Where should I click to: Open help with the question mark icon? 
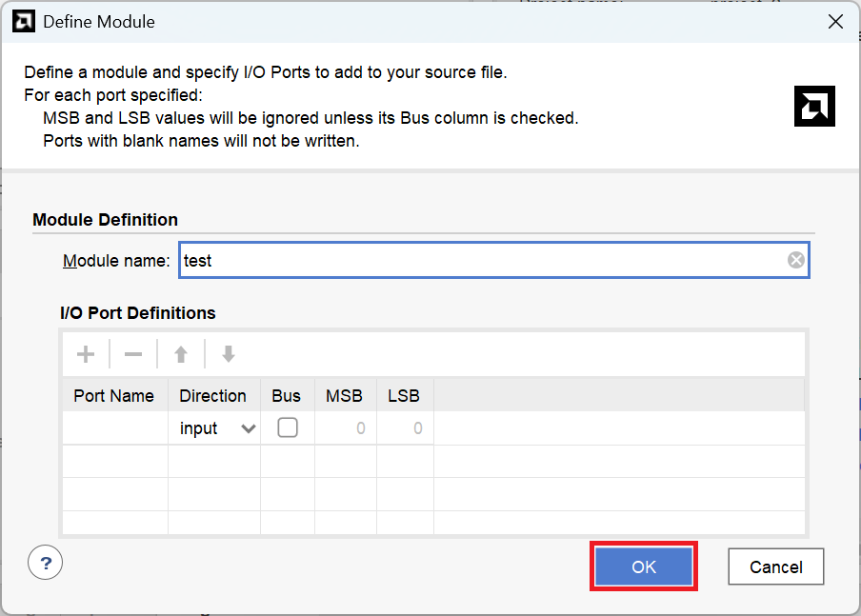tap(45, 564)
